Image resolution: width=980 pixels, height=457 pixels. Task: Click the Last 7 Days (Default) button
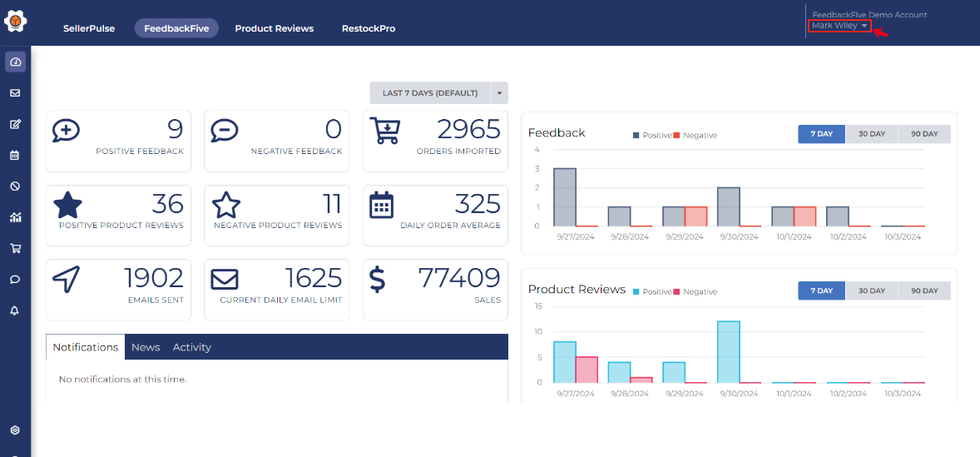tap(430, 93)
